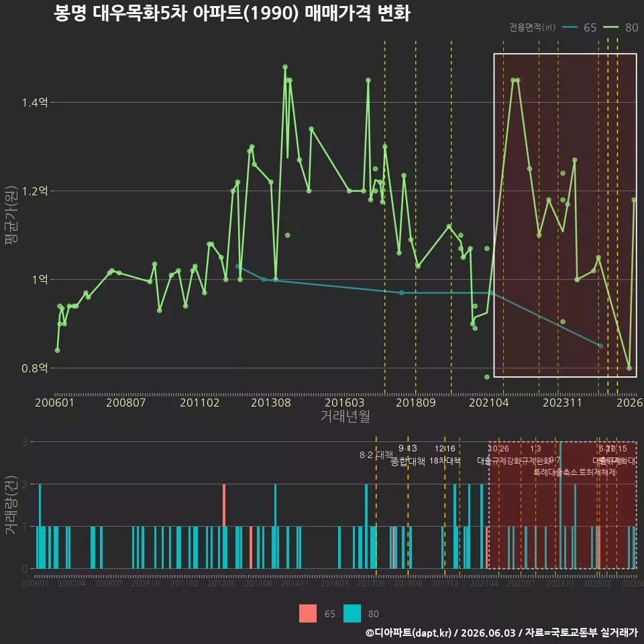Select the 12·16 18차대책 annotation label
This screenshot has height=644, width=644.
445,455
